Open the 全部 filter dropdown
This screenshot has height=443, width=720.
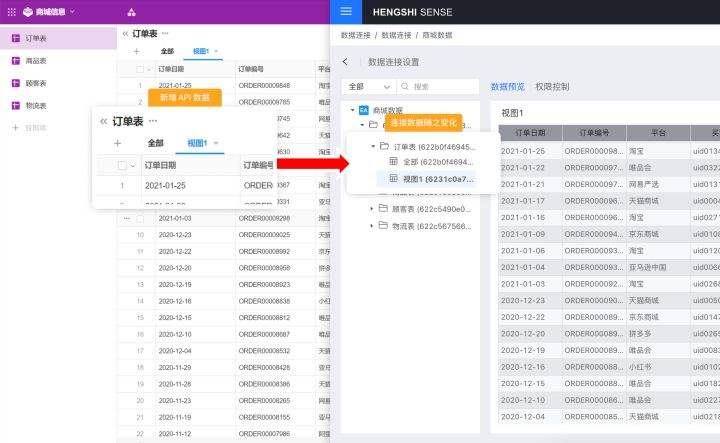tap(367, 87)
